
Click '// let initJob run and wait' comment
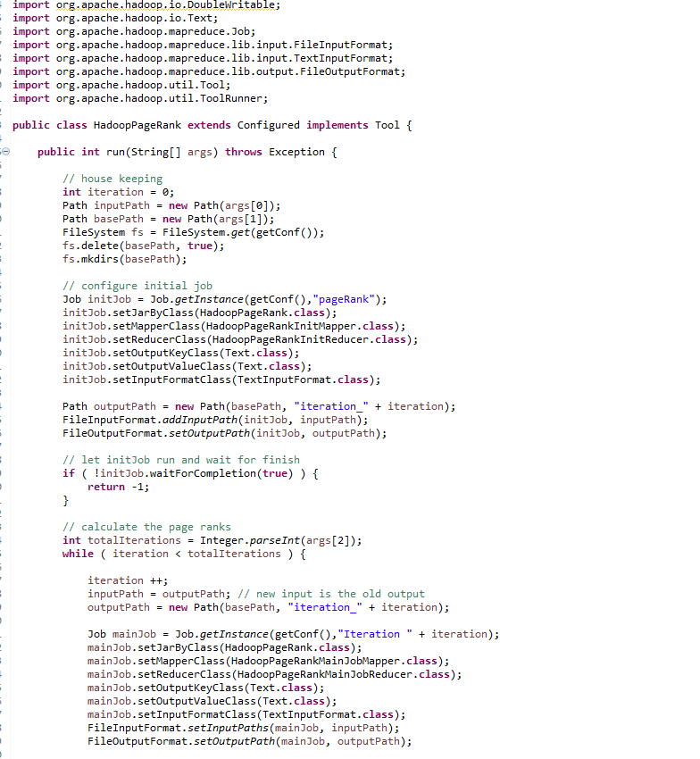(181, 460)
